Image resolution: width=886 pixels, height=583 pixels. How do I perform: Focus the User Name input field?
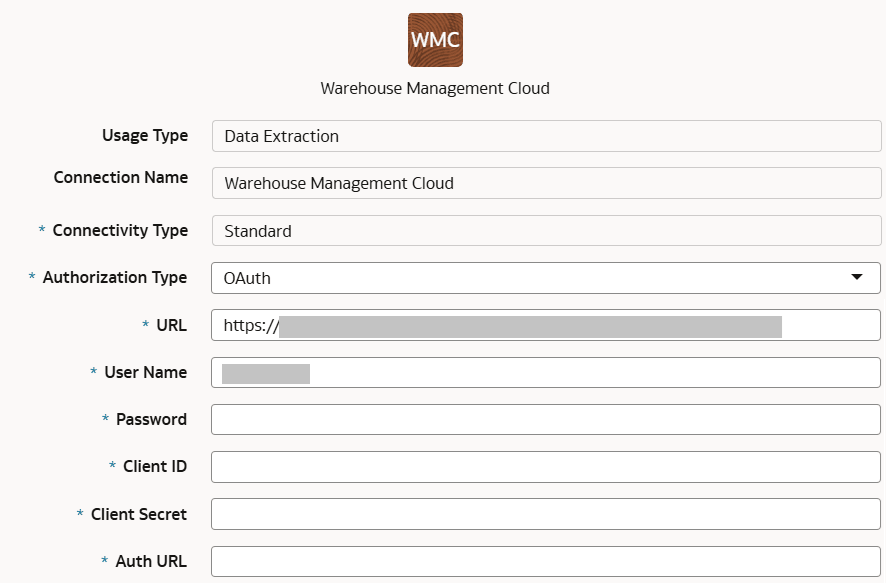546,372
